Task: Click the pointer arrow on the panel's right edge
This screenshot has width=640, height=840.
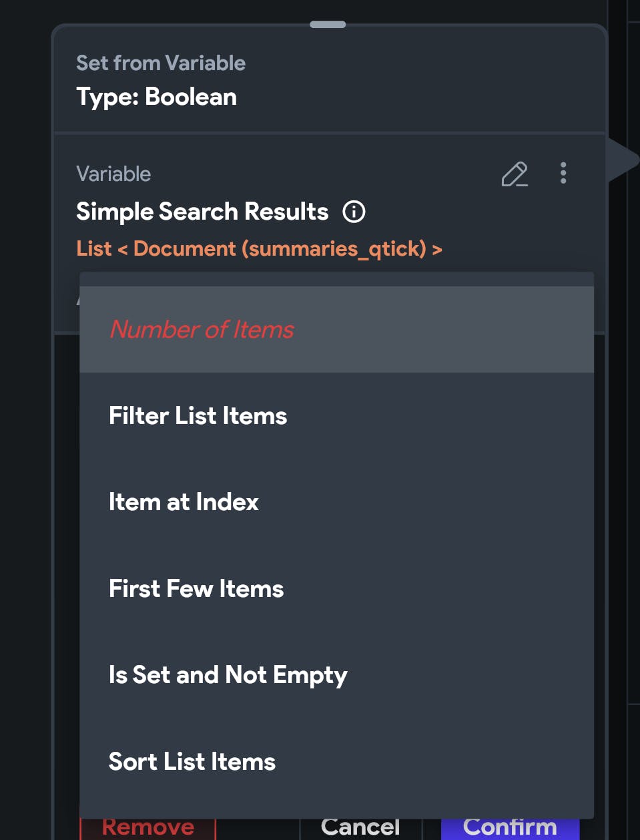Action: tap(624, 160)
